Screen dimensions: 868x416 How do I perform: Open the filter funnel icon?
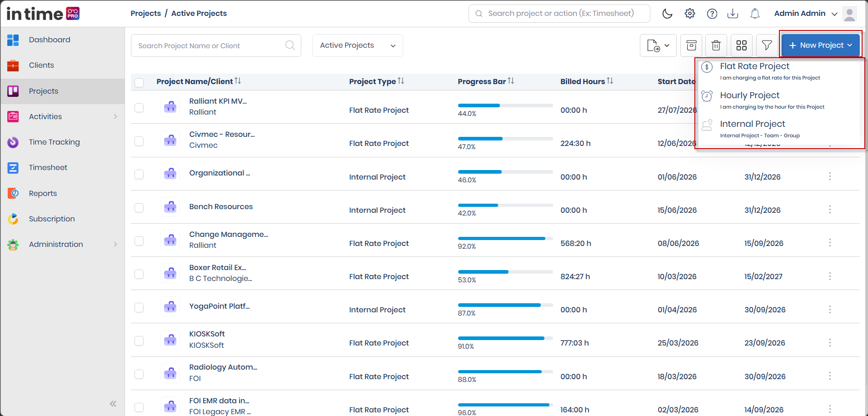pos(767,45)
